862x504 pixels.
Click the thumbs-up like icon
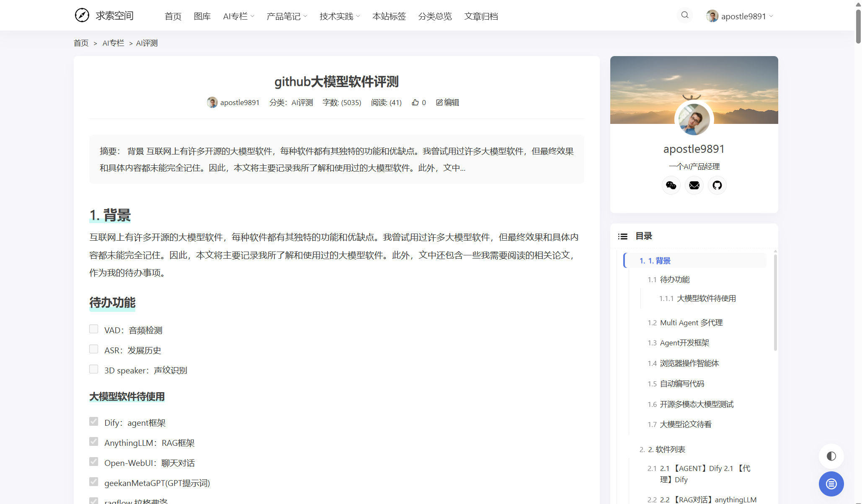pyautogui.click(x=415, y=103)
